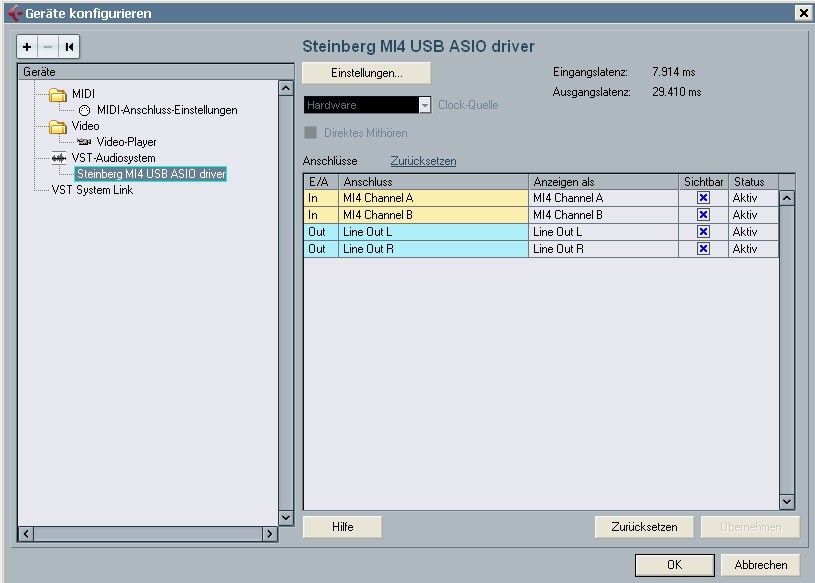Viewport: 815px width, 583px height.
Task: Toggle Sichtbar checkbox for Line Out R
Action: [703, 249]
